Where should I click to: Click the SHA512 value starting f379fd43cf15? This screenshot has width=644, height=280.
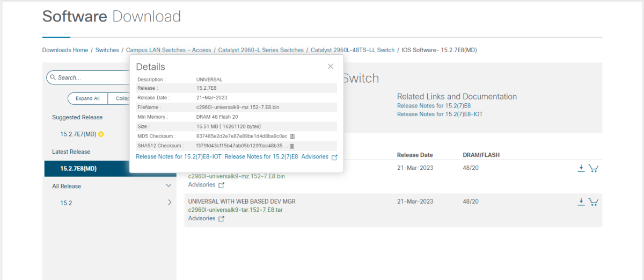coord(239,146)
